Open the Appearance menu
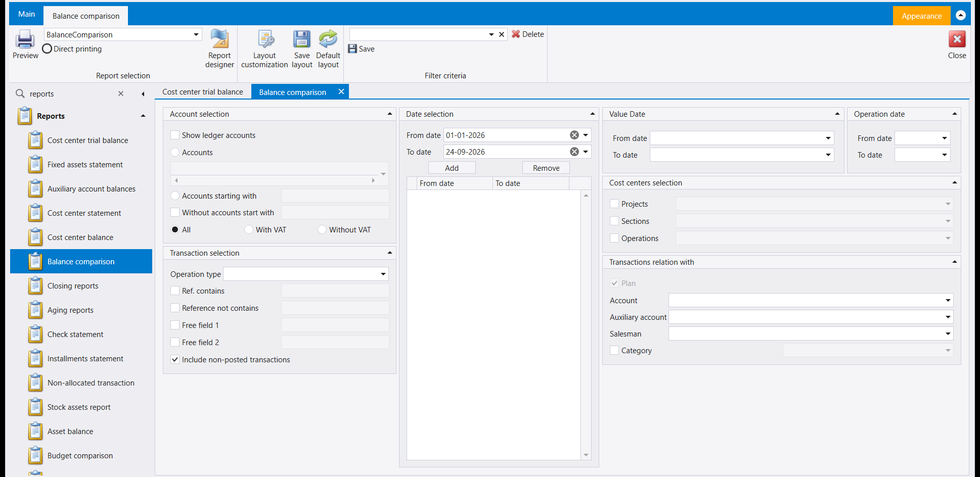Image resolution: width=980 pixels, height=477 pixels. pyautogui.click(x=921, y=16)
